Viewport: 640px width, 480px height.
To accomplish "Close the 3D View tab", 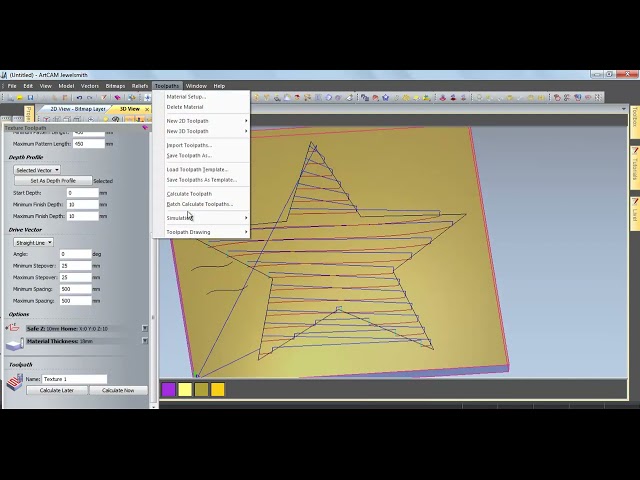I will [x=147, y=109].
